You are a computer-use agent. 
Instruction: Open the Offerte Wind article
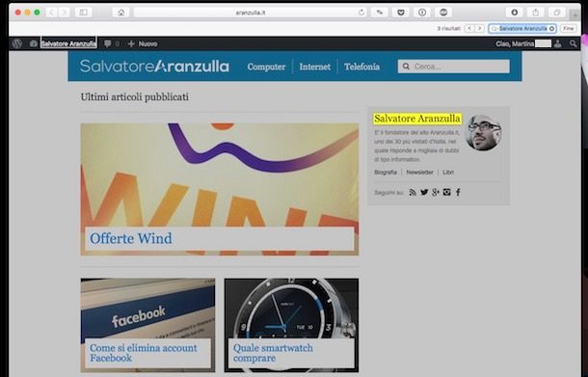(x=131, y=238)
